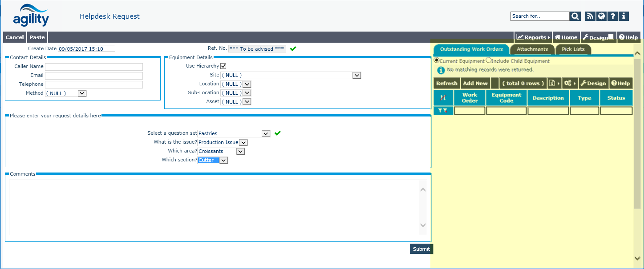The width and height of the screenshot is (644, 269).
Task: Click the Caller Name input field
Action: pyautogui.click(x=94, y=67)
